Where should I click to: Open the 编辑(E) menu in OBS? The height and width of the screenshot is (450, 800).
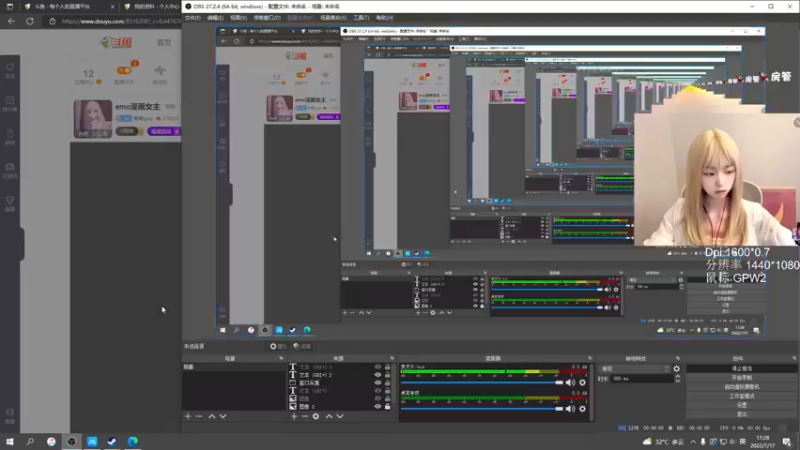click(215, 18)
